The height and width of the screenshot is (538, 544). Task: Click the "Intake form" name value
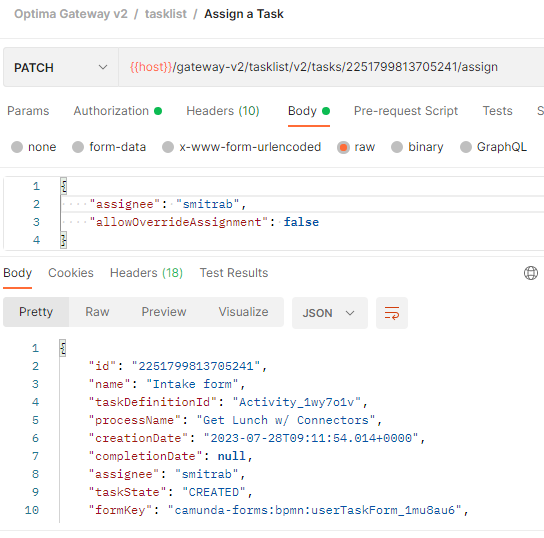[x=192, y=384]
